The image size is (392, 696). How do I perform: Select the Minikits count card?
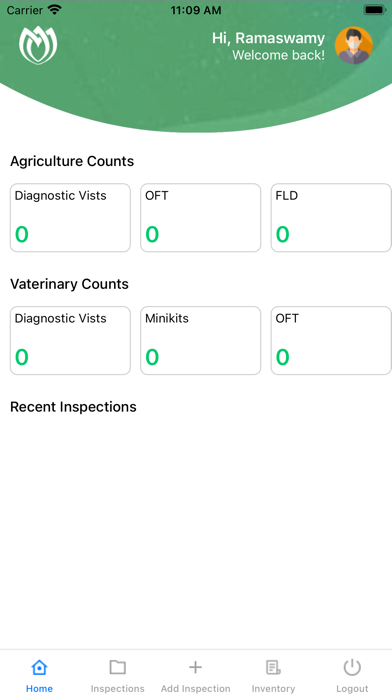pyautogui.click(x=201, y=340)
